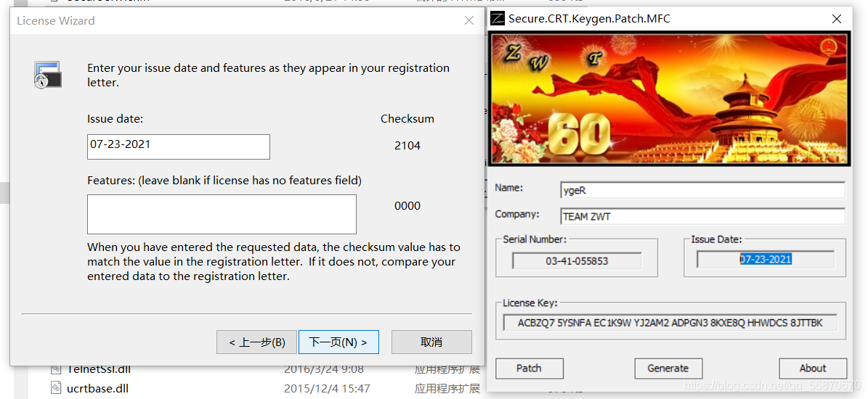The width and height of the screenshot is (868, 399).
Task: Select the Serial Number field 03-41-055853
Action: (x=577, y=260)
